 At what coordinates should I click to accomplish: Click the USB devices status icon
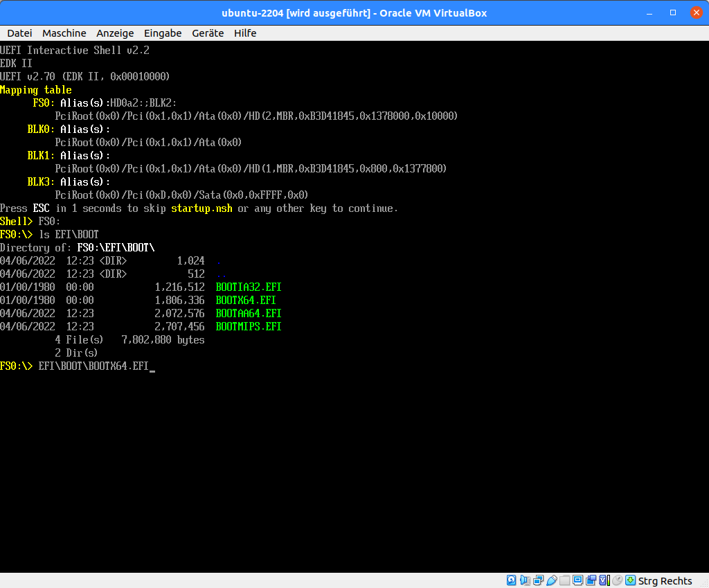(x=551, y=580)
